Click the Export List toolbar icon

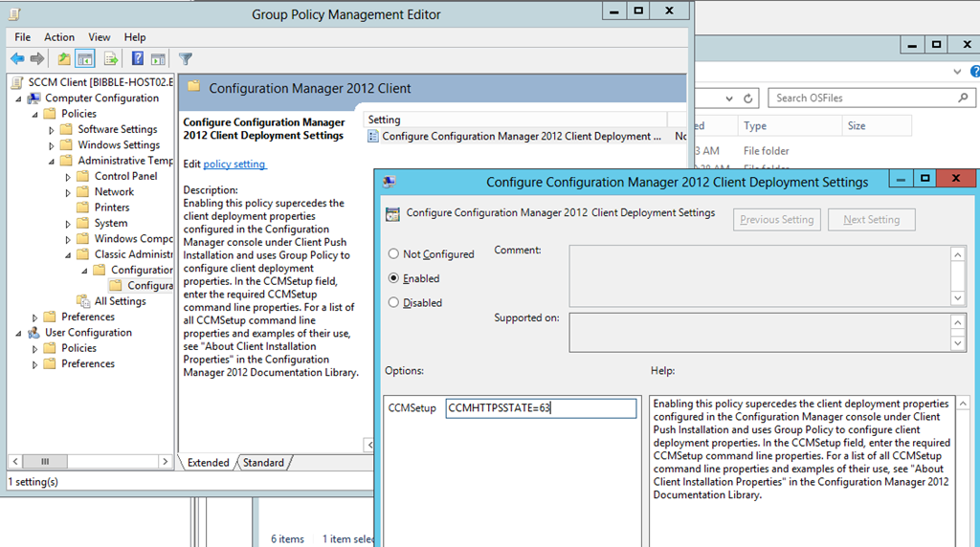[x=111, y=59]
